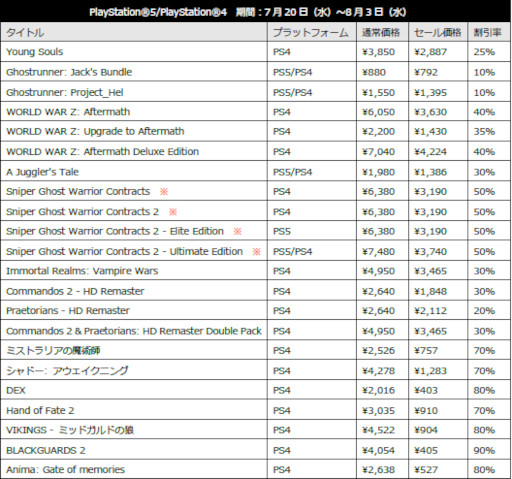This screenshot has height=479, width=512.
Task: Click the ¥405 sale price for BLACKGUARDS 2
Action: click(426, 451)
